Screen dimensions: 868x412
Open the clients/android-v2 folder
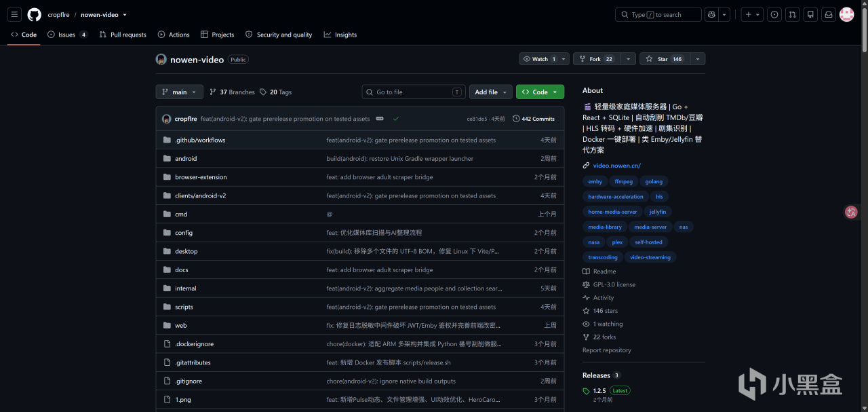201,195
